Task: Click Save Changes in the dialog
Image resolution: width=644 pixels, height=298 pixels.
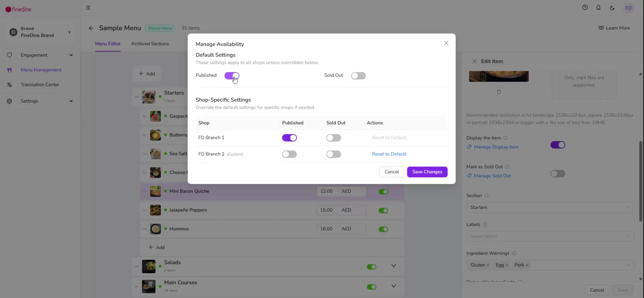Action: (x=427, y=172)
